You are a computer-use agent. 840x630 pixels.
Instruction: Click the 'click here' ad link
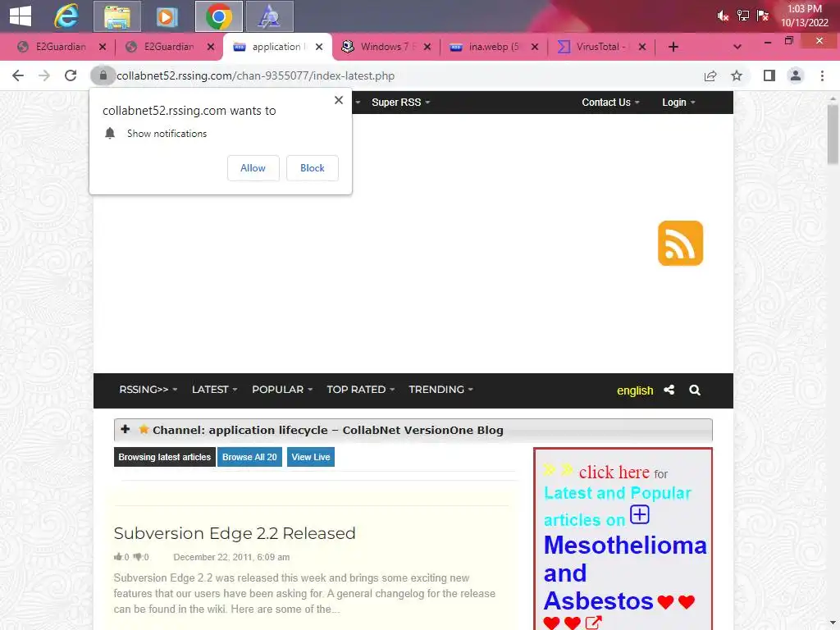(x=614, y=472)
